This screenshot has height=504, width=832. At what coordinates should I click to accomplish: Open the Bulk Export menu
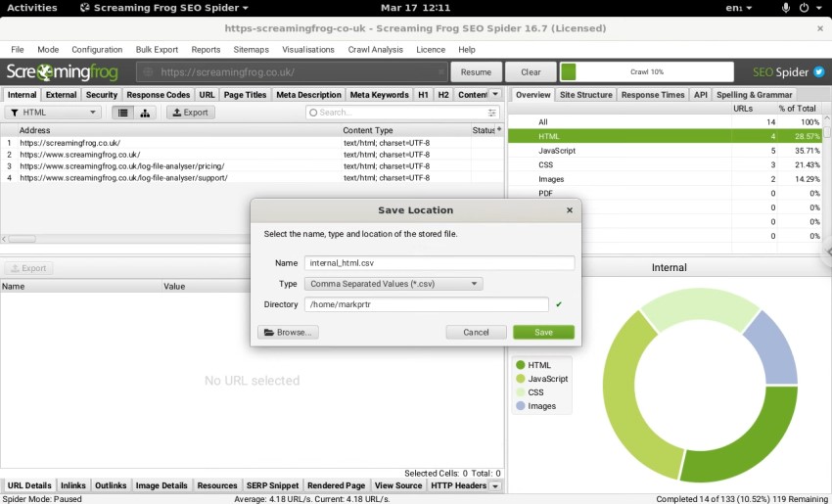coord(157,49)
